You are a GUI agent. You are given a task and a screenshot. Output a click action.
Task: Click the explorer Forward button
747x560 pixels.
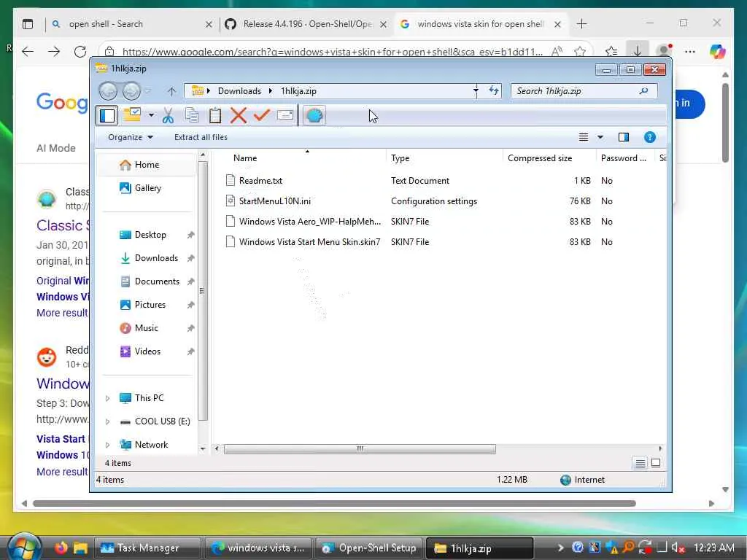(131, 91)
